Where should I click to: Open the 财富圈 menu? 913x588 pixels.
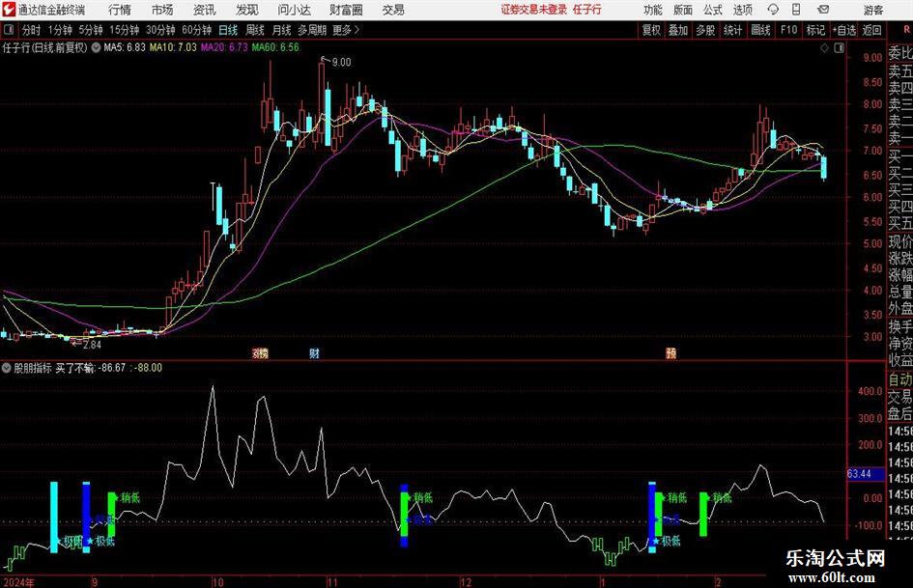click(x=346, y=10)
